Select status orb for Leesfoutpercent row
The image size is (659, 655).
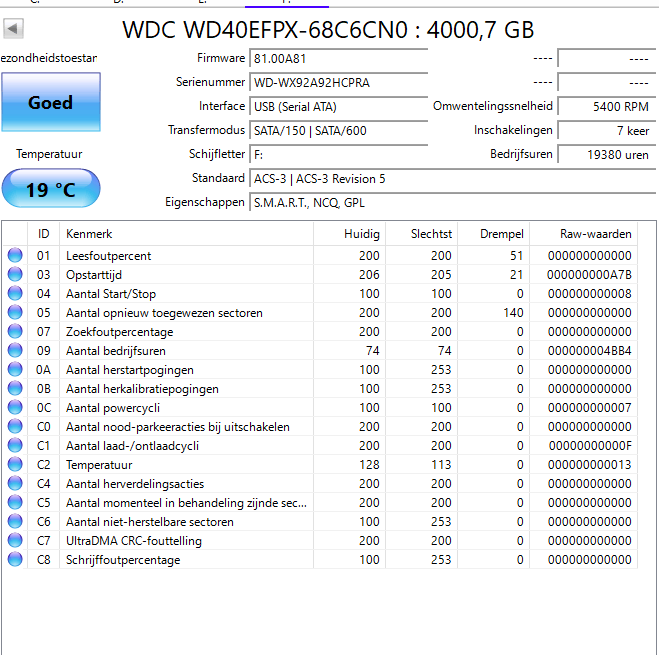pyautogui.click(x=15, y=255)
